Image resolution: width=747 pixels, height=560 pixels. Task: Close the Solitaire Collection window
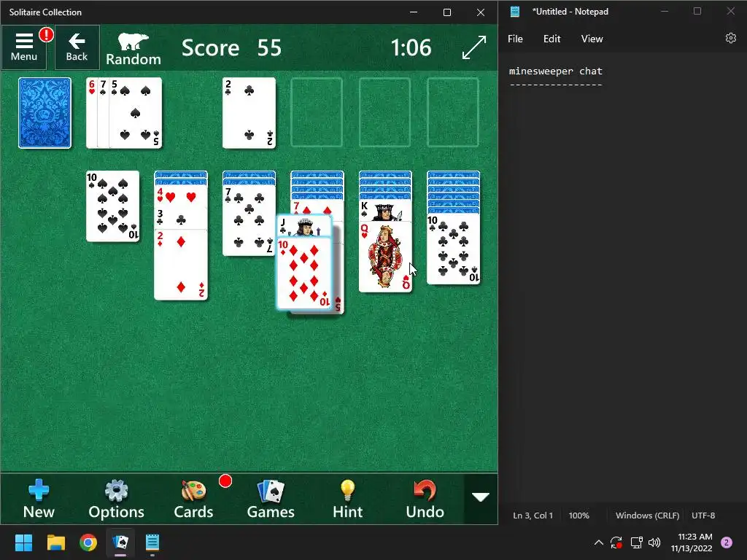click(481, 12)
